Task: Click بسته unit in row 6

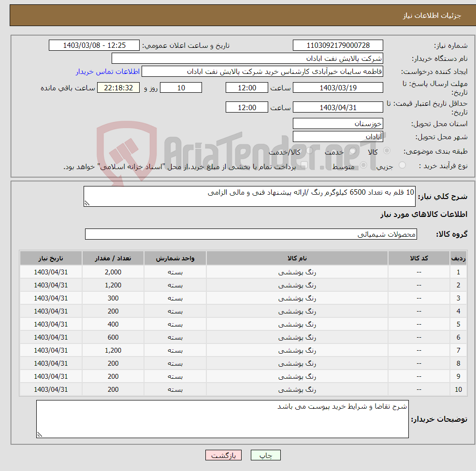Action: click(175, 338)
